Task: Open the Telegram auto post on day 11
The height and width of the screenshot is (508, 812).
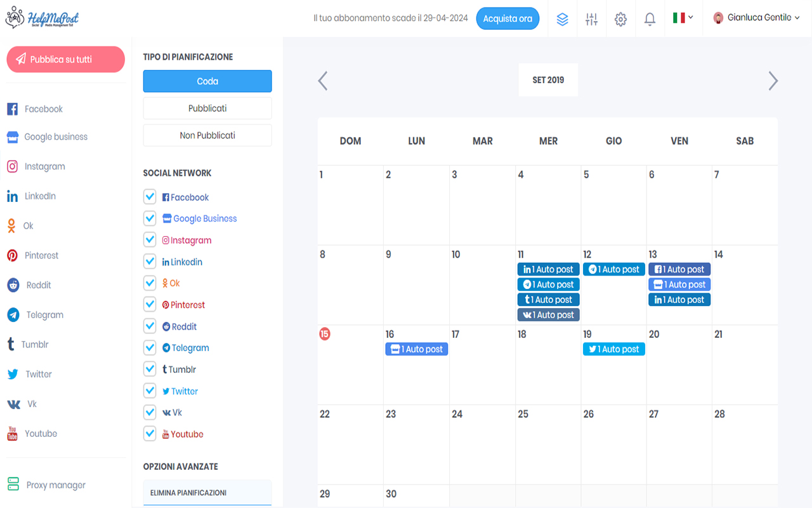Action: (549, 284)
